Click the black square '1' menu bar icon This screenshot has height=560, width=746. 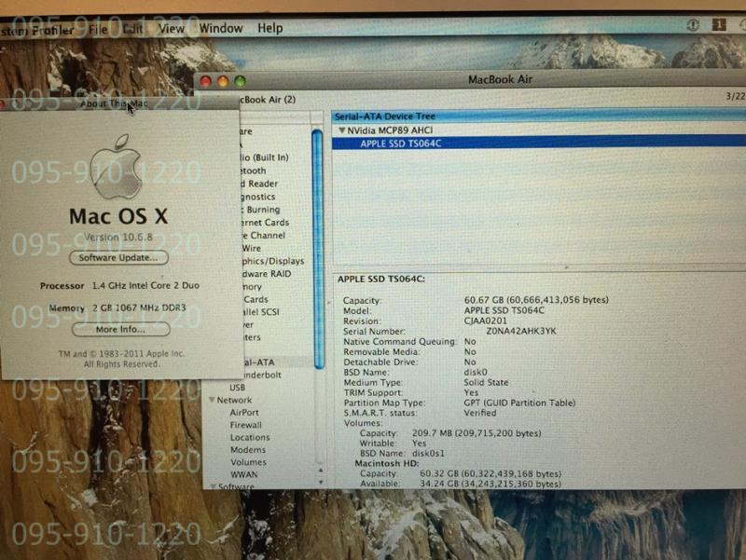[x=719, y=24]
